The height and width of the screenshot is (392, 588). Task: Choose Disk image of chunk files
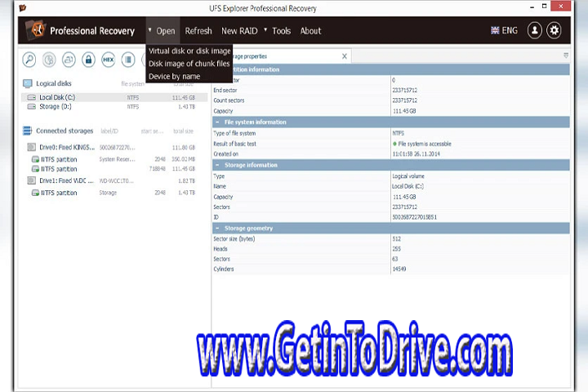[x=189, y=64]
